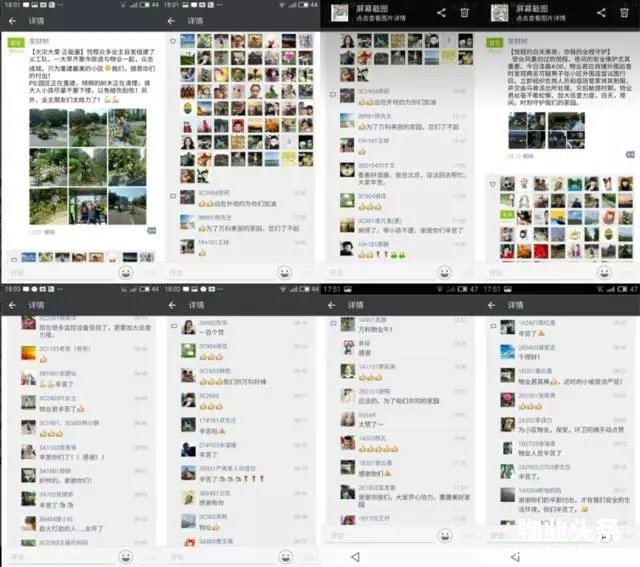Click share icon in third top panel header
This screenshot has width=640, height=567.
pos(438,13)
